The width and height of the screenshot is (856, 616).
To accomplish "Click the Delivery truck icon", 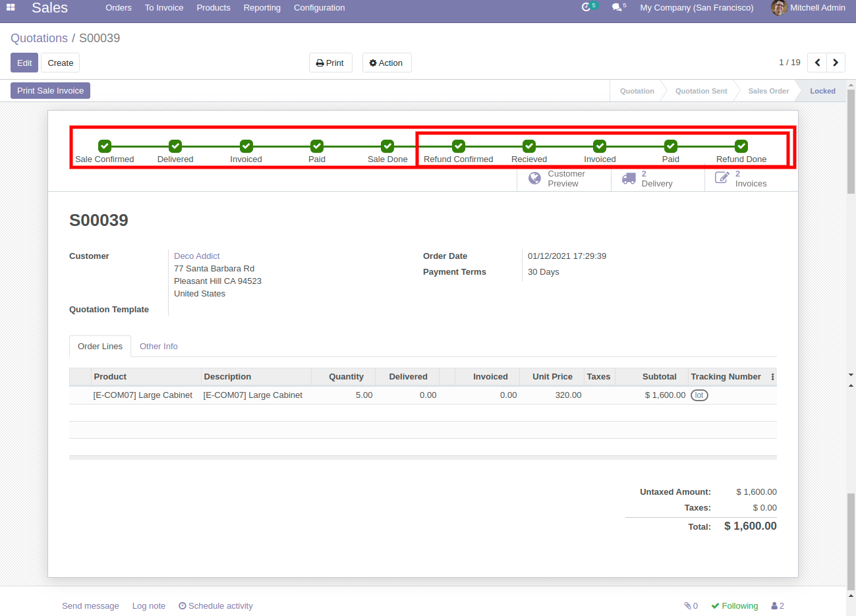I will 629,178.
